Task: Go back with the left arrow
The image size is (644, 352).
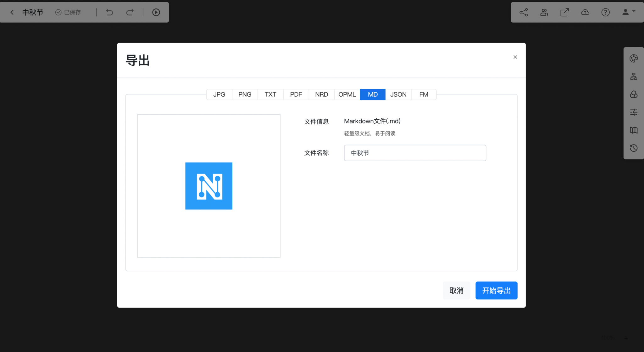Action: pyautogui.click(x=12, y=12)
